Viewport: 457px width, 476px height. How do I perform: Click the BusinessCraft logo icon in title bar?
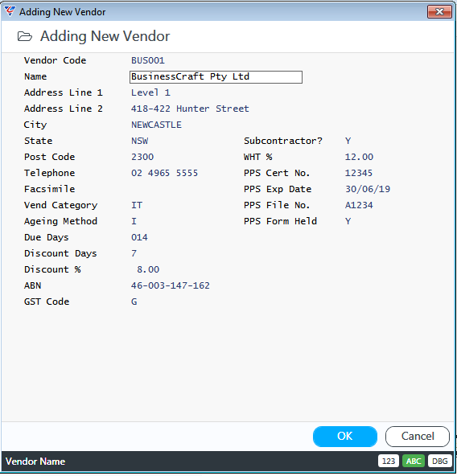10,11
